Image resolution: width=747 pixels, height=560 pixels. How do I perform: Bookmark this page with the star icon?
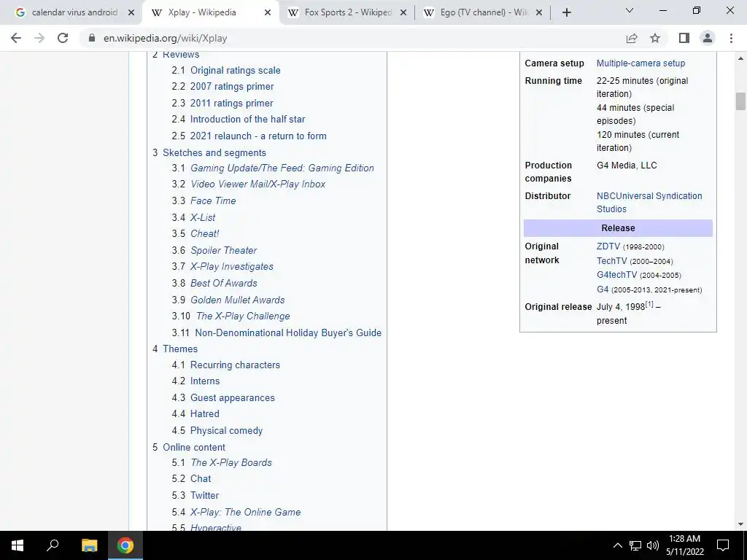coord(655,38)
